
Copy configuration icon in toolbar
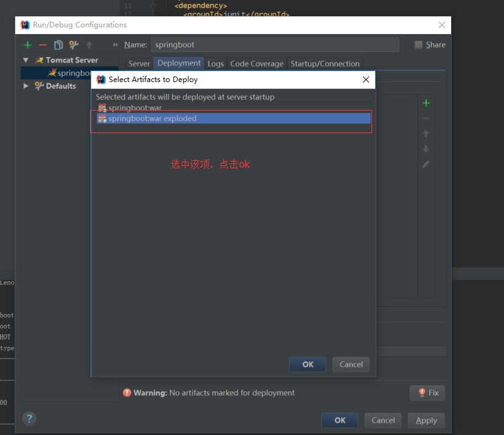[x=58, y=45]
